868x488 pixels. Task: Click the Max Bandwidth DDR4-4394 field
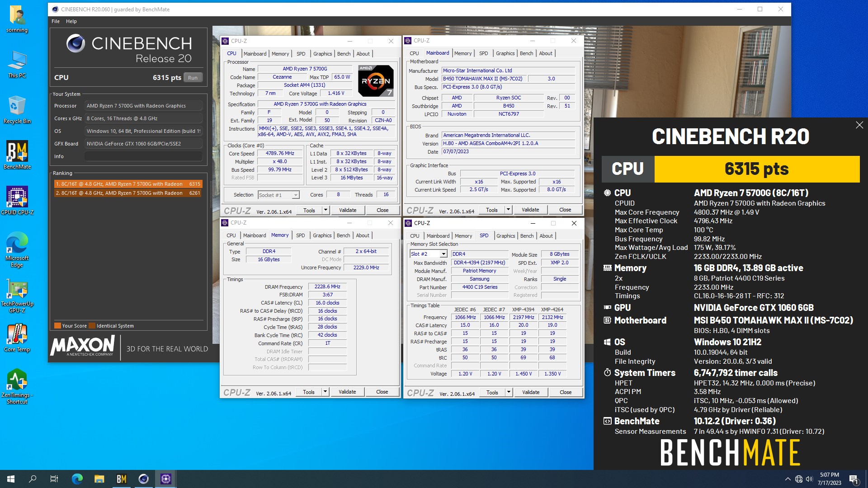pyautogui.click(x=479, y=263)
